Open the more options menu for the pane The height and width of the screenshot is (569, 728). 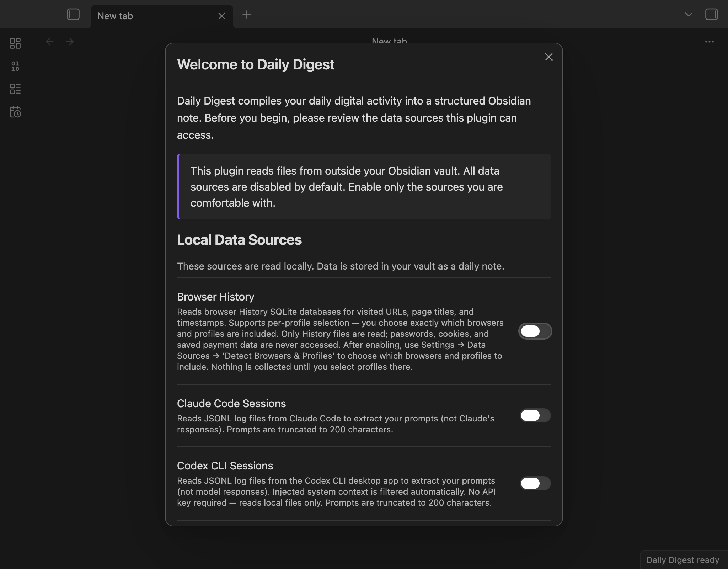point(710,42)
